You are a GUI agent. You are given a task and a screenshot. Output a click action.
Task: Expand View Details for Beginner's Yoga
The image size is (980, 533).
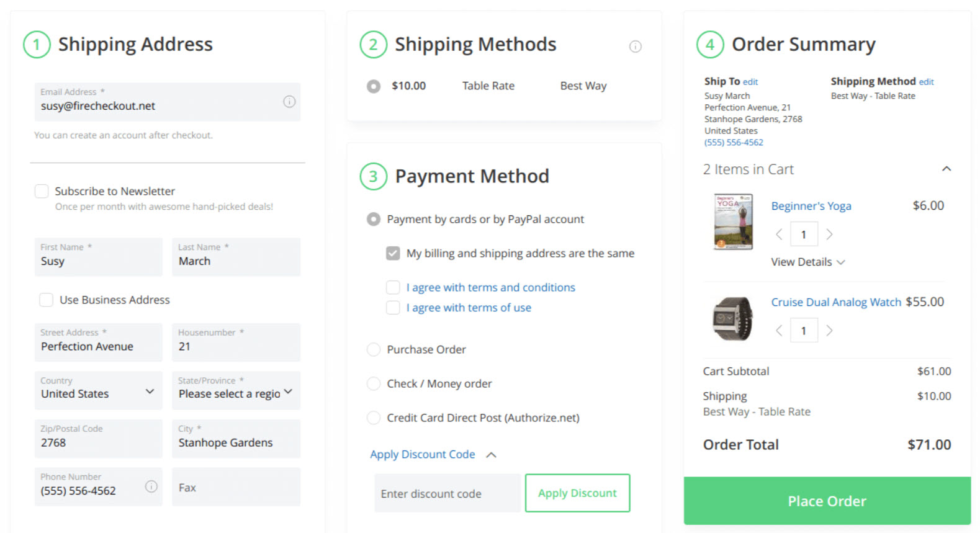tap(807, 262)
